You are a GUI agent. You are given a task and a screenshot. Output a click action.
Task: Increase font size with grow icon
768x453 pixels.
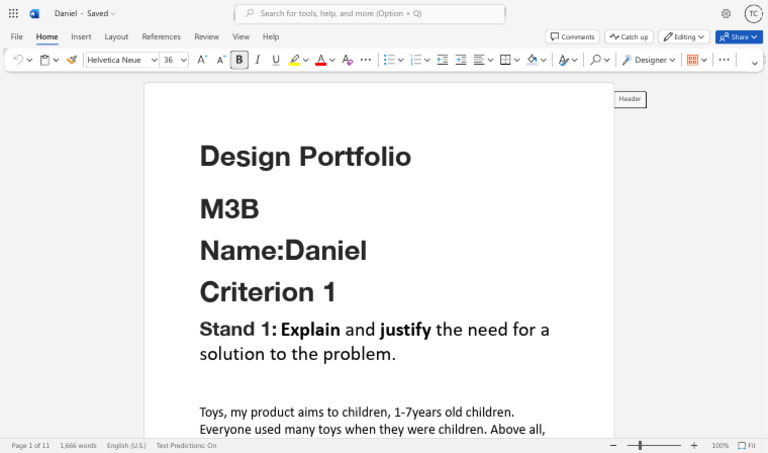[201, 60]
